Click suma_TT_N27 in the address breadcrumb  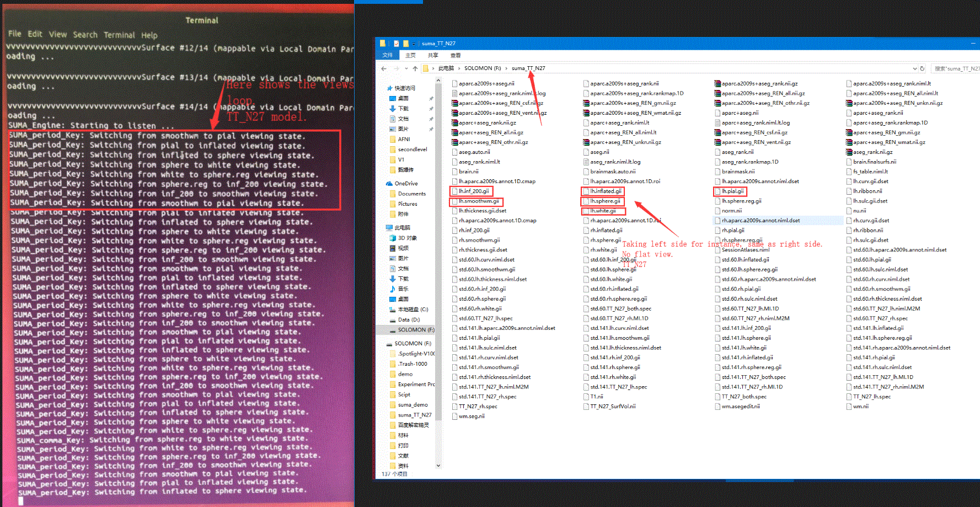tap(528, 68)
